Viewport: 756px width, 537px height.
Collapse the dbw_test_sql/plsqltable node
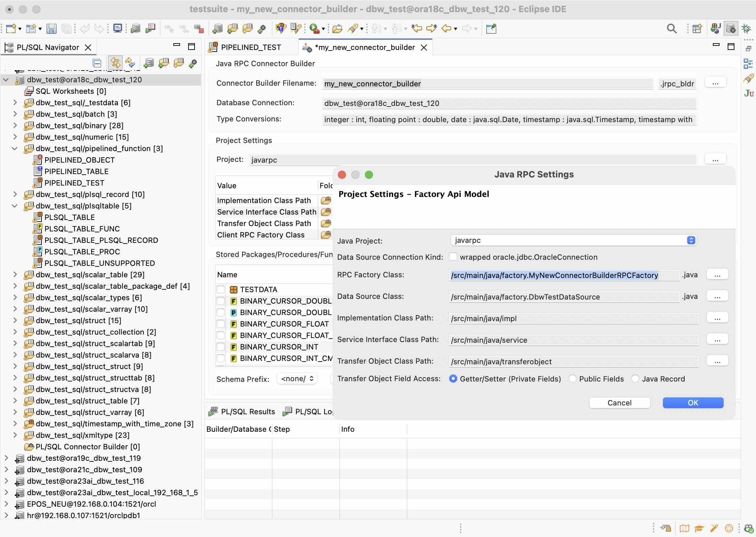[x=15, y=206]
